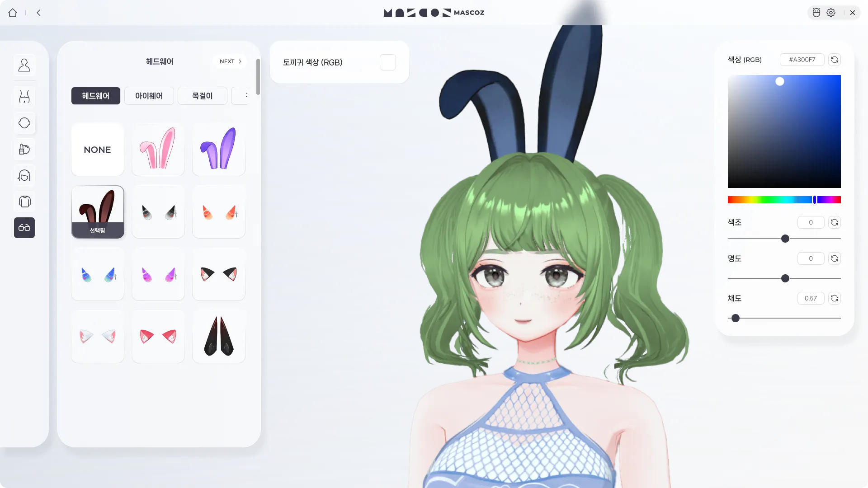
Task: Click the hex color input field
Action: pyautogui.click(x=802, y=60)
